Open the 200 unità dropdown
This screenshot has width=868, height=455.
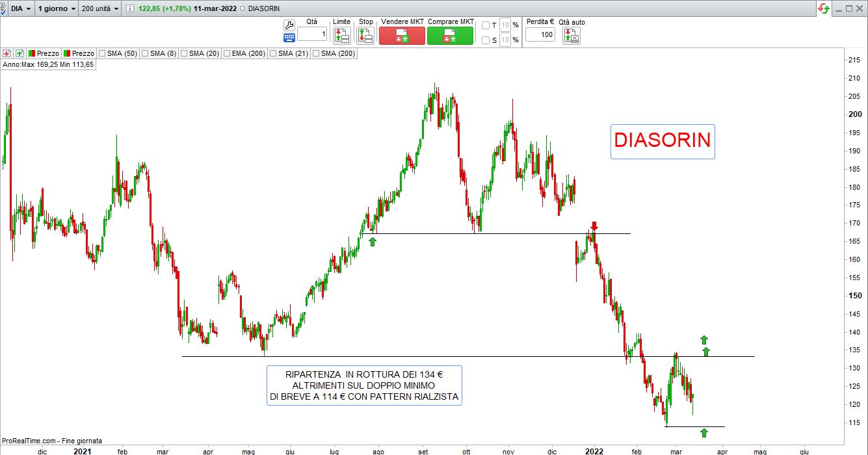pos(99,9)
